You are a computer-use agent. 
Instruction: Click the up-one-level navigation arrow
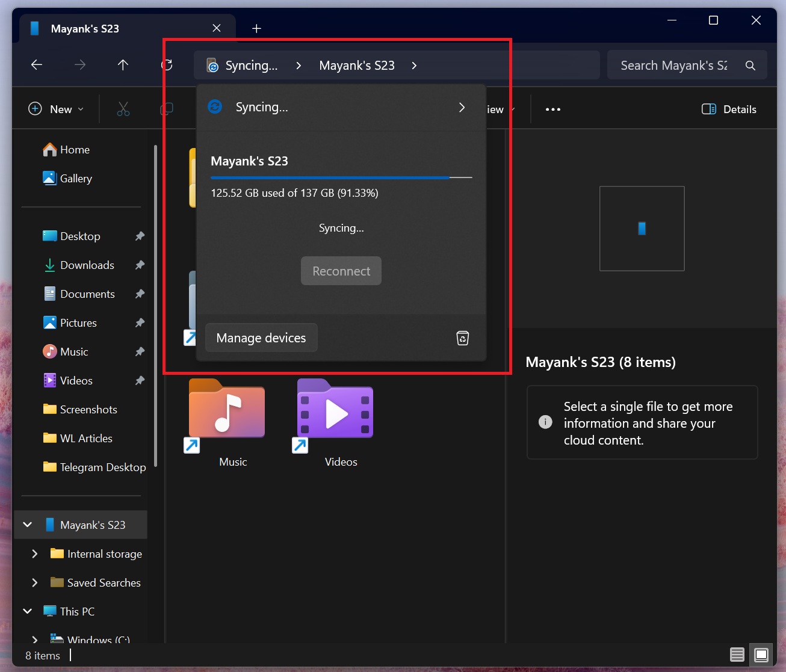click(x=123, y=65)
